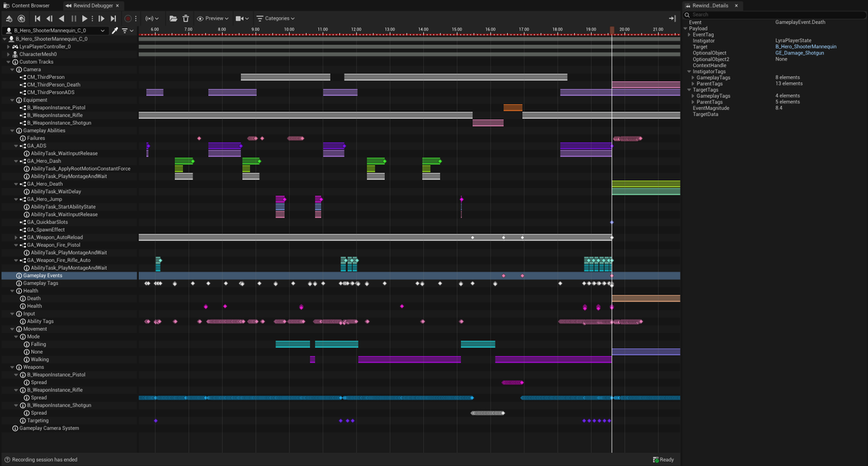Collapse the GA_Hero_Dash track
This screenshot has height=466, width=868.
point(16,161)
